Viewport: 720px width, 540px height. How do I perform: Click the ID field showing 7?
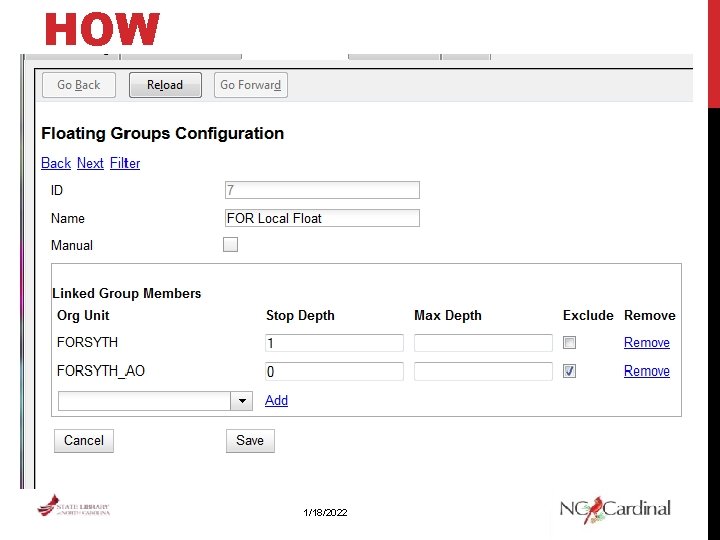(x=322, y=190)
